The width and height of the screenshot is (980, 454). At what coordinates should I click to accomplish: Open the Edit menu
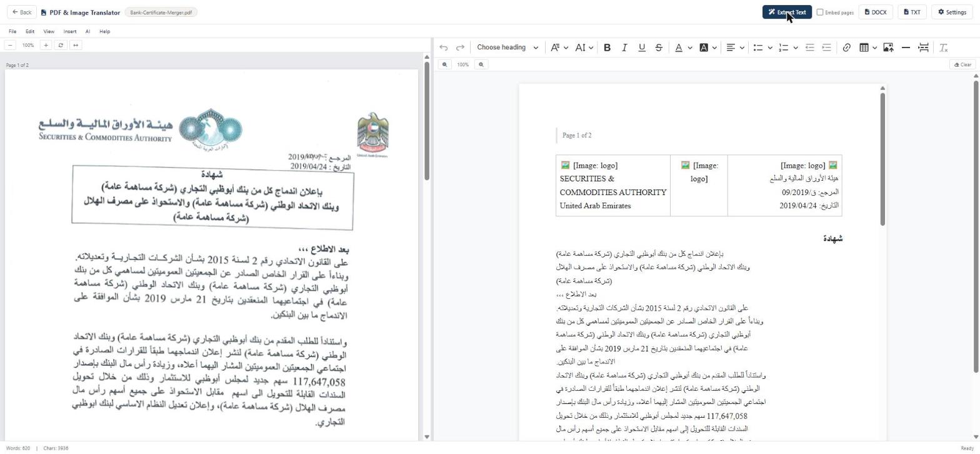[x=29, y=31]
